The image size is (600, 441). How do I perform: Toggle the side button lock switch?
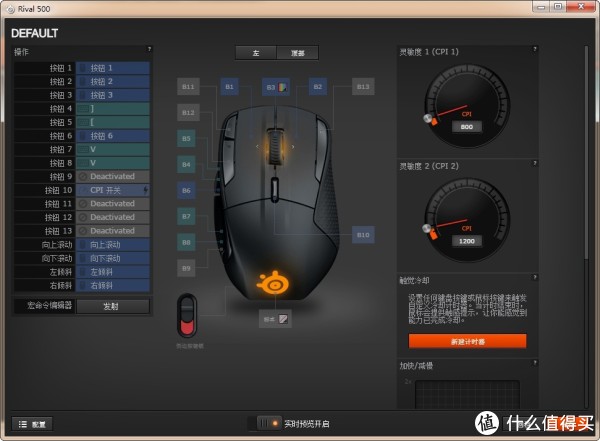coord(187,316)
